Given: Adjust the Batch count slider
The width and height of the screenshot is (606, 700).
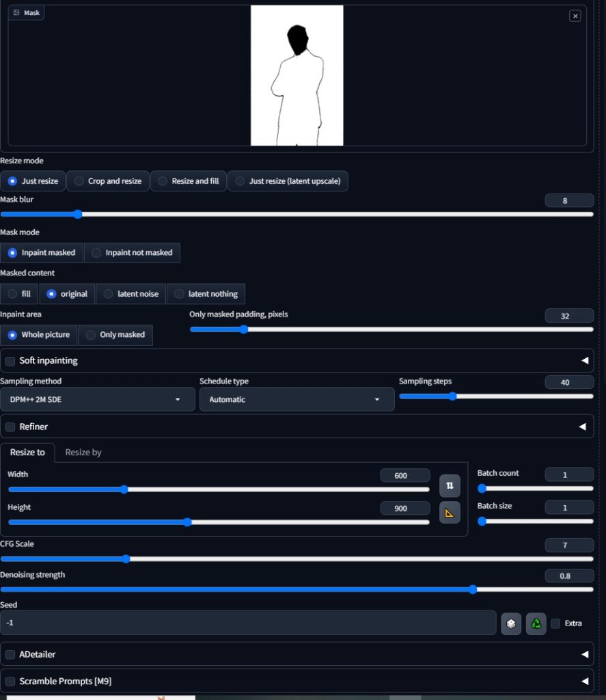Looking at the screenshot, I should pyautogui.click(x=536, y=488).
